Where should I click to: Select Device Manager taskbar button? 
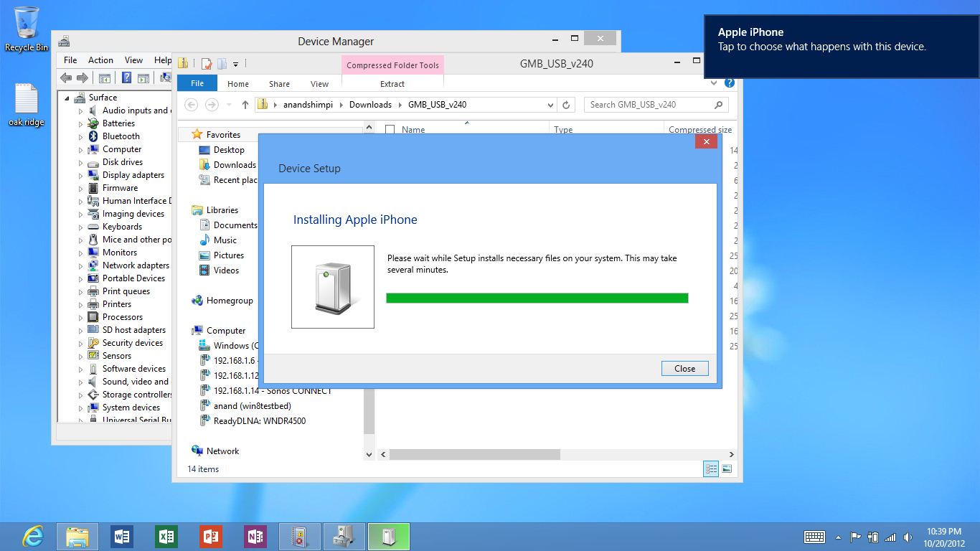pyautogui.click(x=344, y=536)
